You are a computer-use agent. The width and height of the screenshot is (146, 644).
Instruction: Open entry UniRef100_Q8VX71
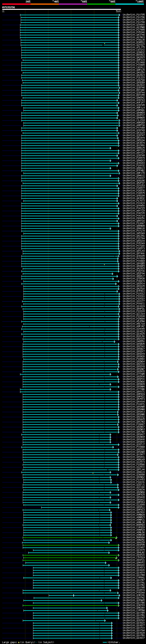coord(134,392)
